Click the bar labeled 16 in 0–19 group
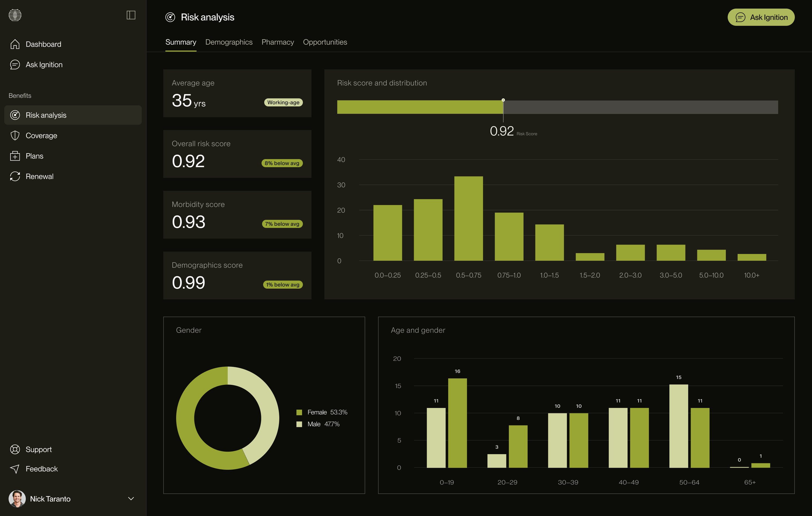 click(x=457, y=423)
